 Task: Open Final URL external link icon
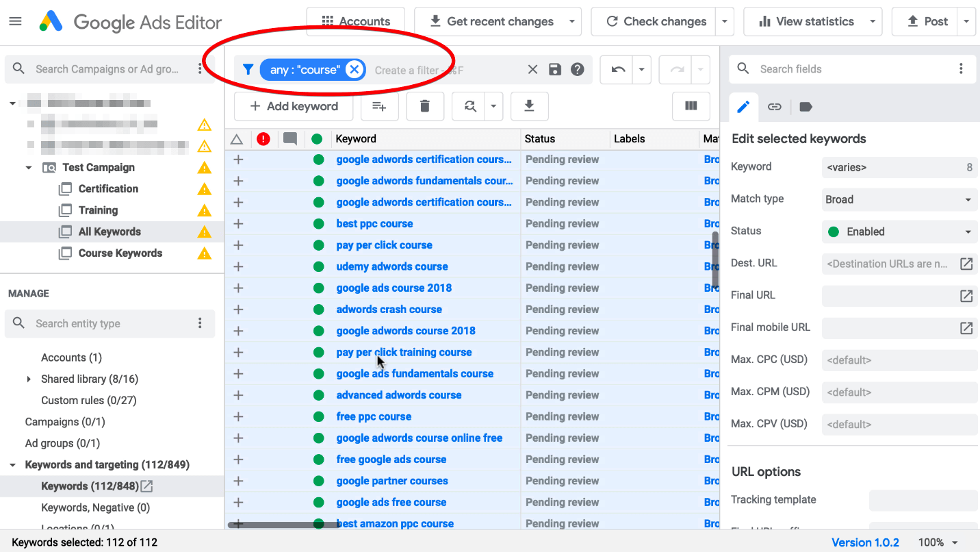[x=966, y=296]
